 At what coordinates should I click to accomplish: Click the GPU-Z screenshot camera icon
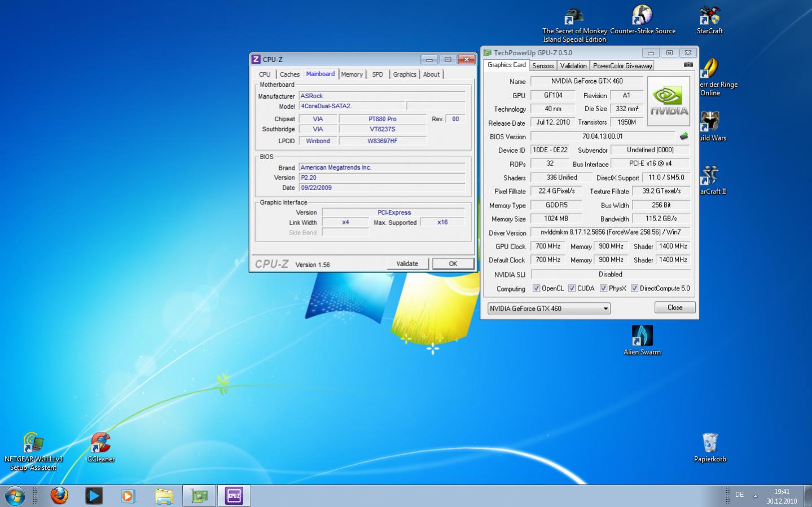tap(688, 65)
